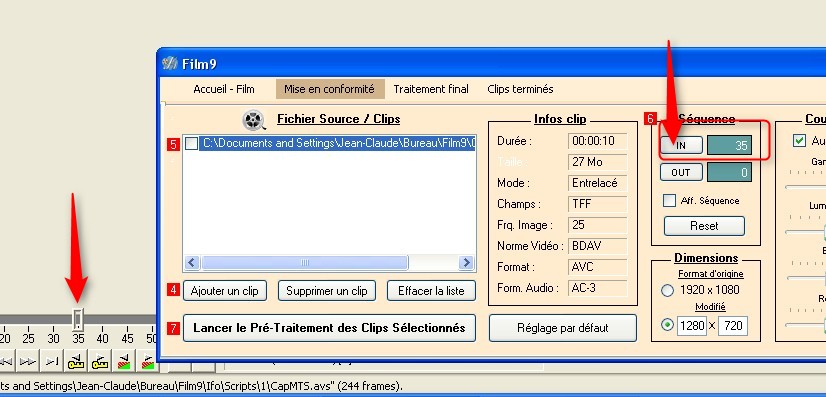Click the clip list horizontal scrollbar thumb
826x397 pixels.
pos(305,263)
